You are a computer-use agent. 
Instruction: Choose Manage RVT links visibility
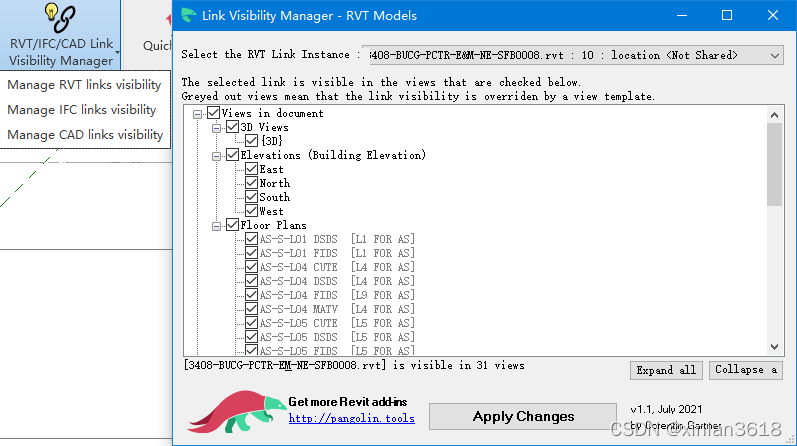(84, 84)
